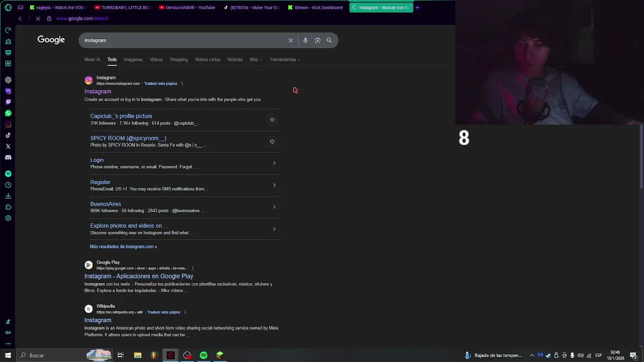This screenshot has width=644, height=362.
Task: Expand the Más search filters dropdown
Action: 256,59
